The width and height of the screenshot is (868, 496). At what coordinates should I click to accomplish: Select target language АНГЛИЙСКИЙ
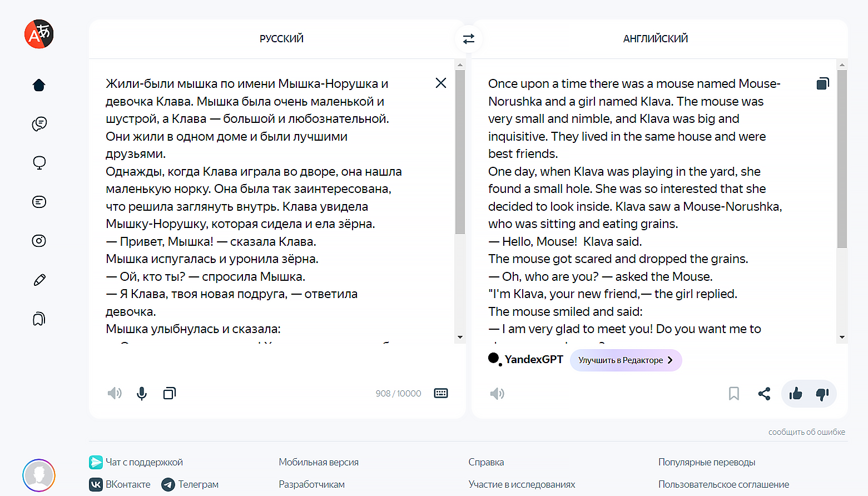coord(656,38)
